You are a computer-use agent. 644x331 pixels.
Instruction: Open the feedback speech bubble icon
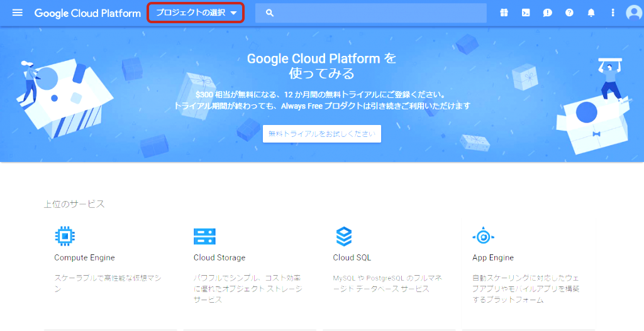pos(547,13)
